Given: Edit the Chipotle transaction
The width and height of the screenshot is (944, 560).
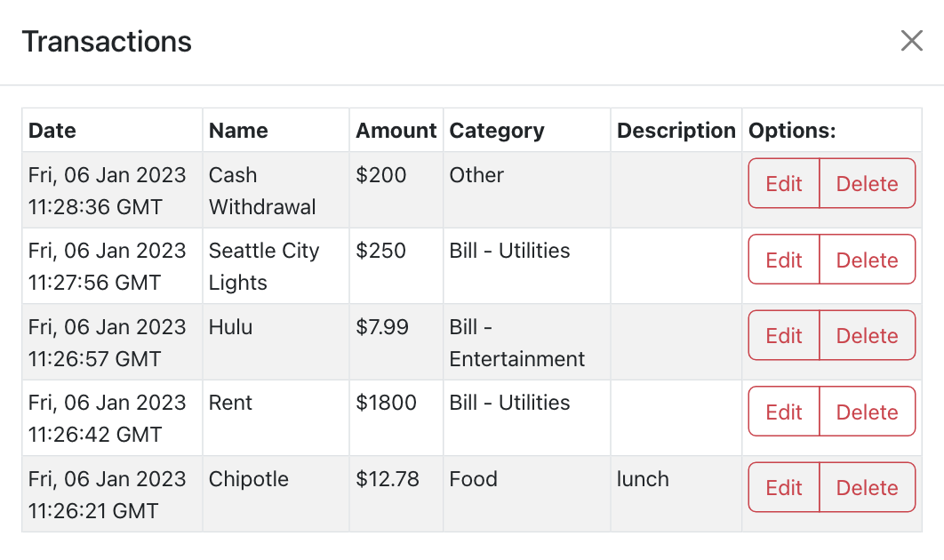Looking at the screenshot, I should 783,488.
